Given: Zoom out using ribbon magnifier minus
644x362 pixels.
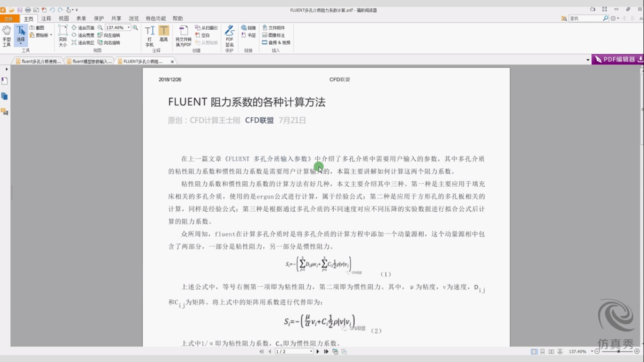Looking at the screenshot, I should [x=100, y=28].
